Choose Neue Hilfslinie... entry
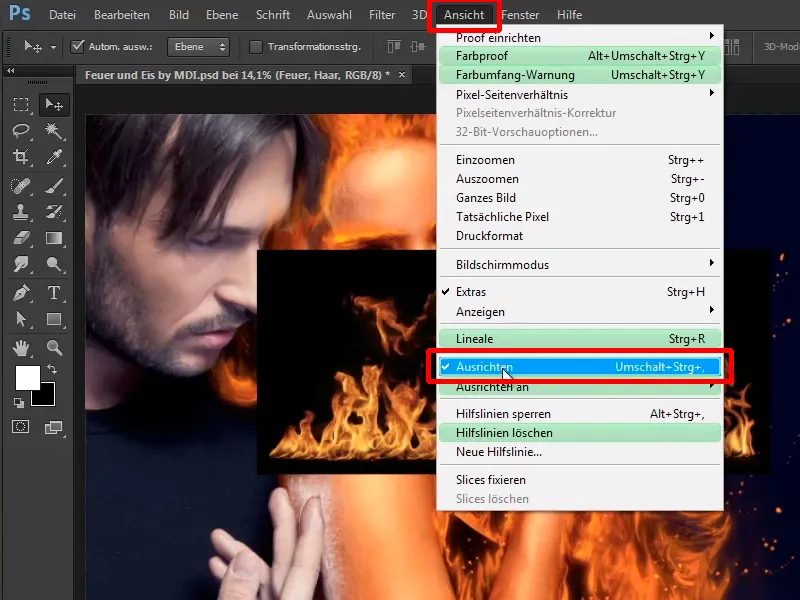Screen dimensions: 800x600 point(580,452)
